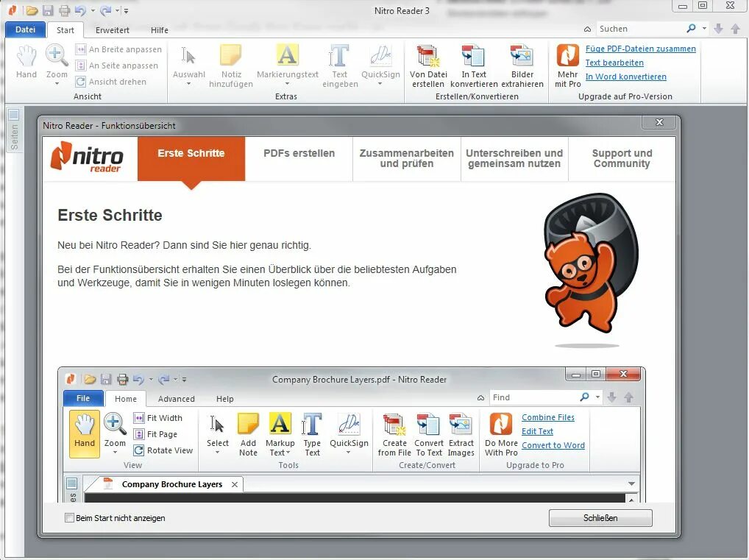The image size is (749, 560).
Task: Click the QuickSign signature icon
Action: pyautogui.click(x=380, y=55)
